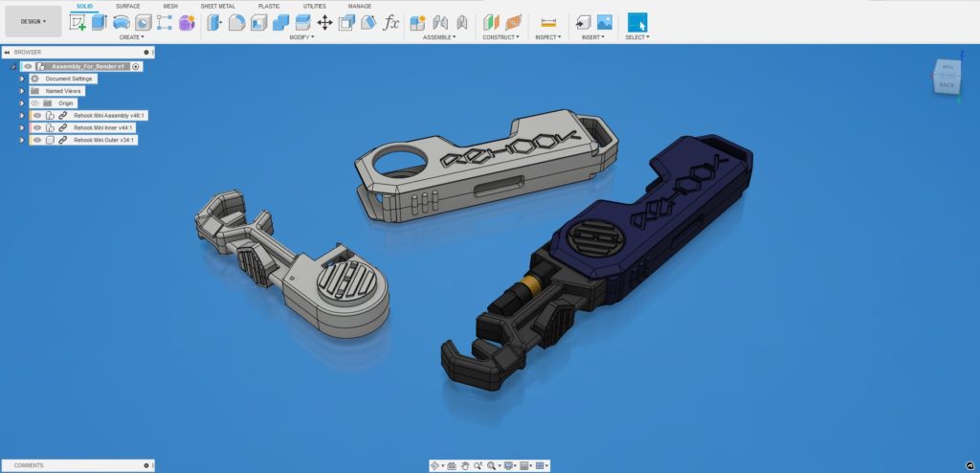This screenshot has width=980, height=473.
Task: Collapse the Browser panel with arrows
Action: pos(7,53)
